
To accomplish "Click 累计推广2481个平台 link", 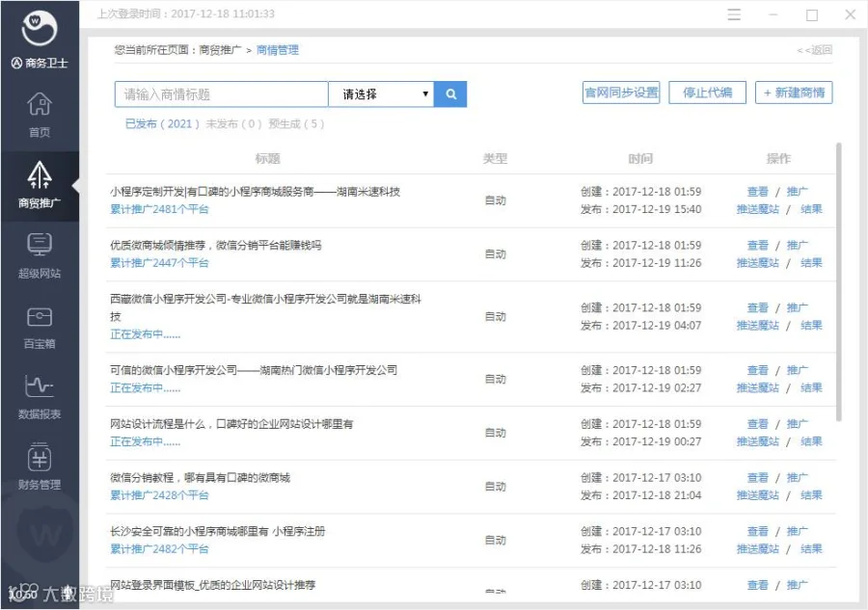I will [159, 209].
